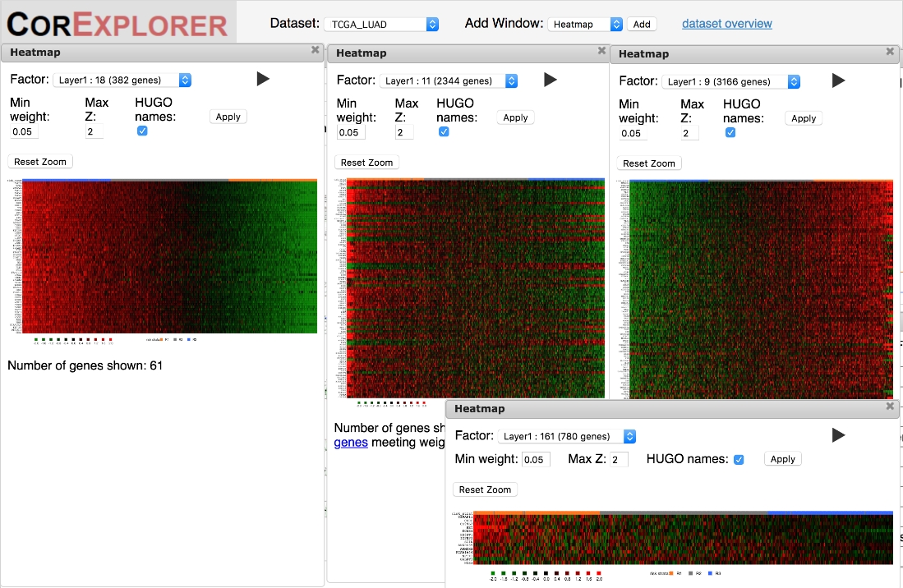Viewport: 903px width, 588px height.
Task: Close the Layer1 : 18 heatmap window
Action: tap(315, 50)
